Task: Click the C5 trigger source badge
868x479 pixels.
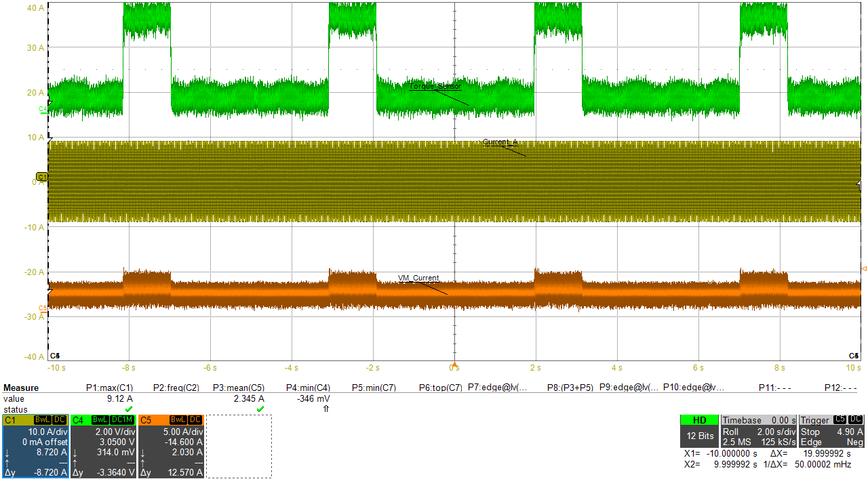Action: 839,420
